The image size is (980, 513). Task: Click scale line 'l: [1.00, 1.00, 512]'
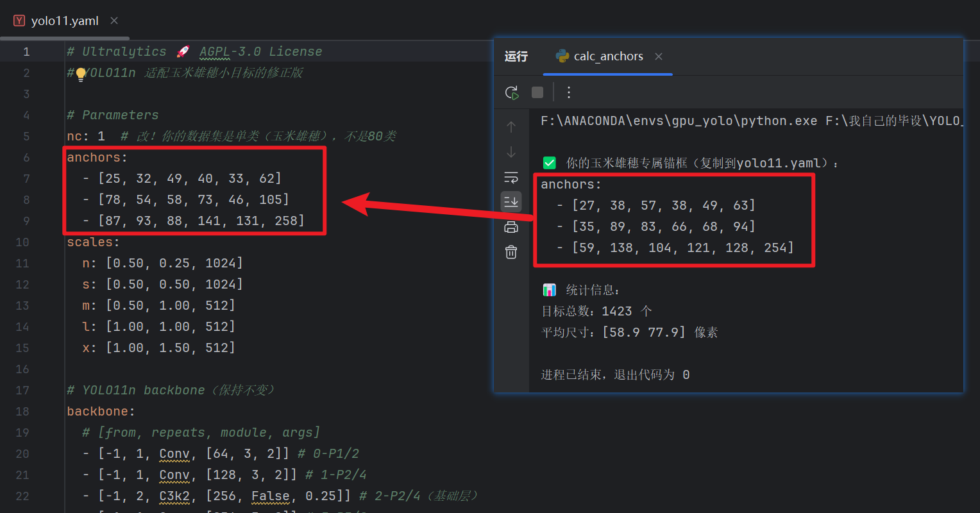coord(159,326)
